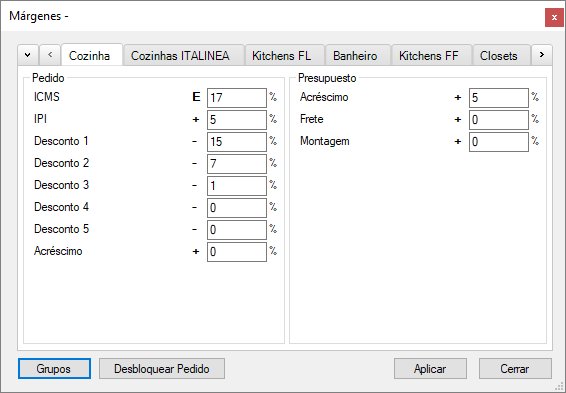Click the ICMS percentage field
Image resolution: width=566 pixels, height=393 pixels.
237,98
